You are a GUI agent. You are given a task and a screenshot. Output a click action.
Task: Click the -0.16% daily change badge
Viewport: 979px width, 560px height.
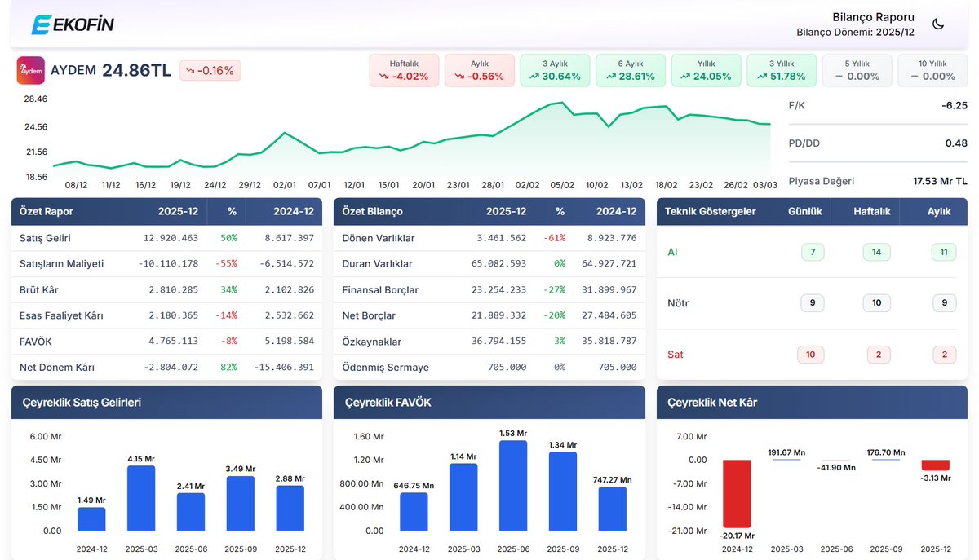pos(210,71)
